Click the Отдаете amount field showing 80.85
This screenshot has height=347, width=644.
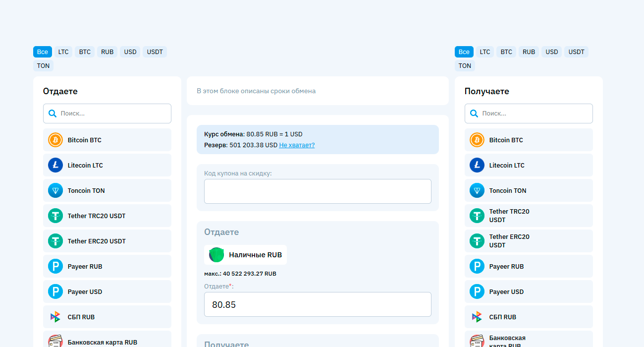318,304
